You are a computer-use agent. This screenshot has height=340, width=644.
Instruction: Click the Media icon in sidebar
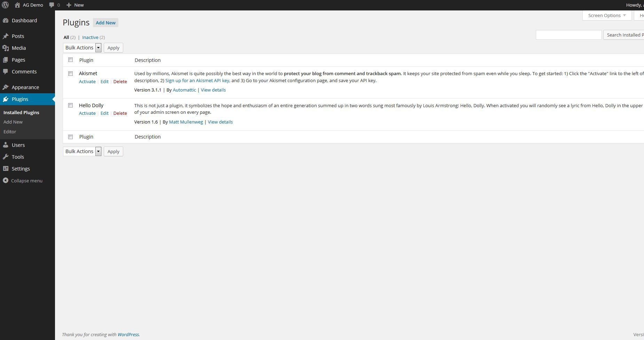[6, 48]
